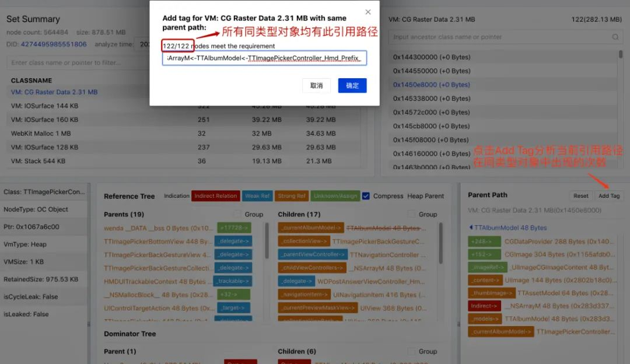The height and width of the screenshot is (364, 630).
Task: Close the Add tag dialog
Action: click(368, 12)
